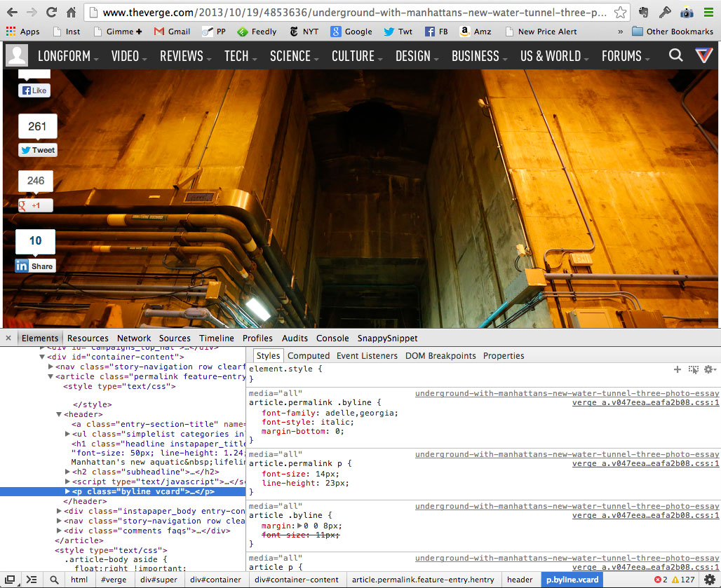
Task: Switch to the Network DevTools tab
Action: [x=134, y=338]
